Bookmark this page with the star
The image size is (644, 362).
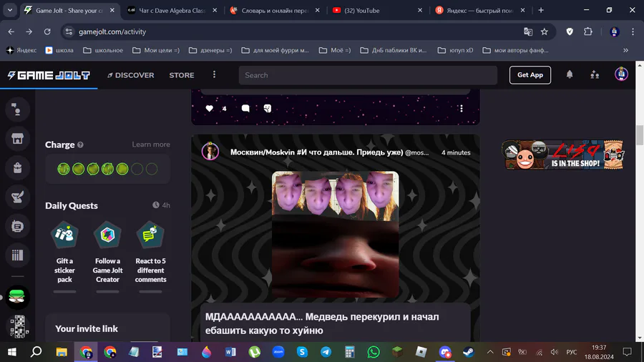545,31
